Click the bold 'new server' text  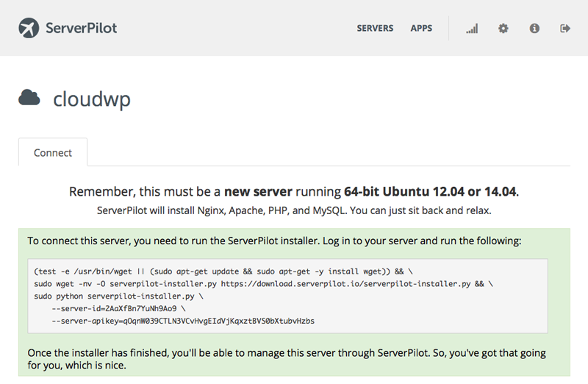(x=258, y=191)
